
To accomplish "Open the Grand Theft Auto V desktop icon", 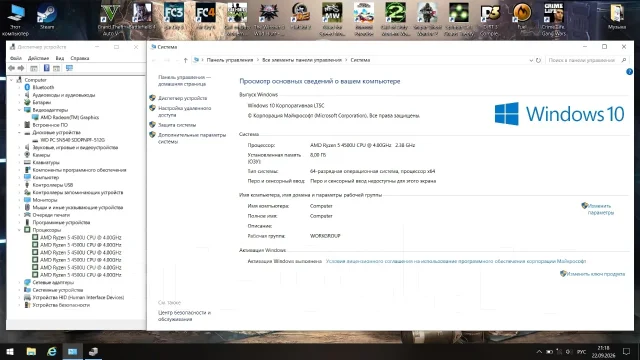I will coord(110,19).
